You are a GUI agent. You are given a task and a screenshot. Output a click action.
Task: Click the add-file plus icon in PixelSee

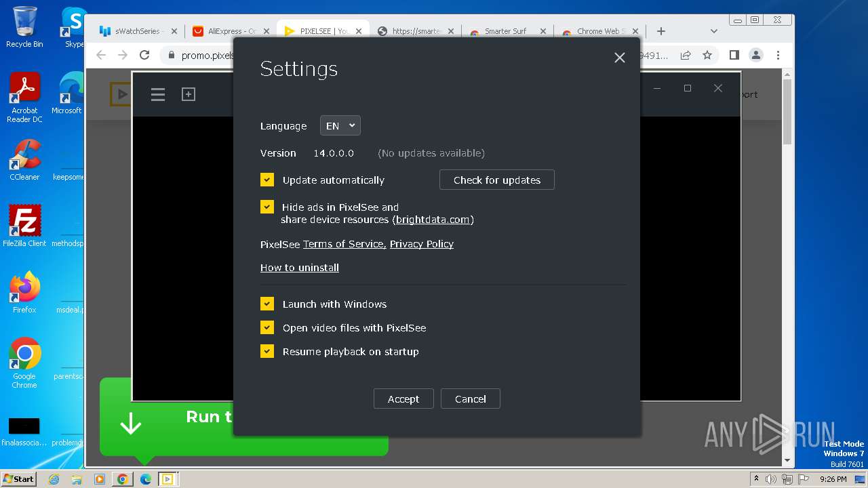(189, 95)
